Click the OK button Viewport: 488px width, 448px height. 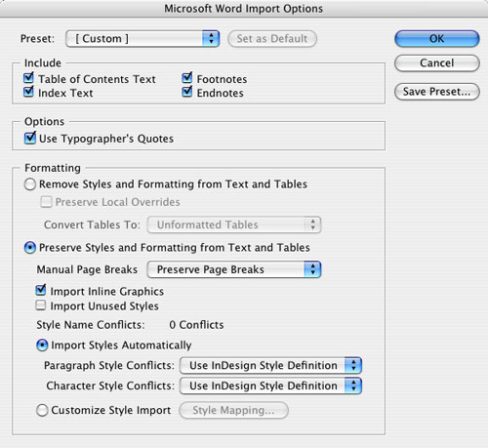pyautogui.click(x=436, y=39)
